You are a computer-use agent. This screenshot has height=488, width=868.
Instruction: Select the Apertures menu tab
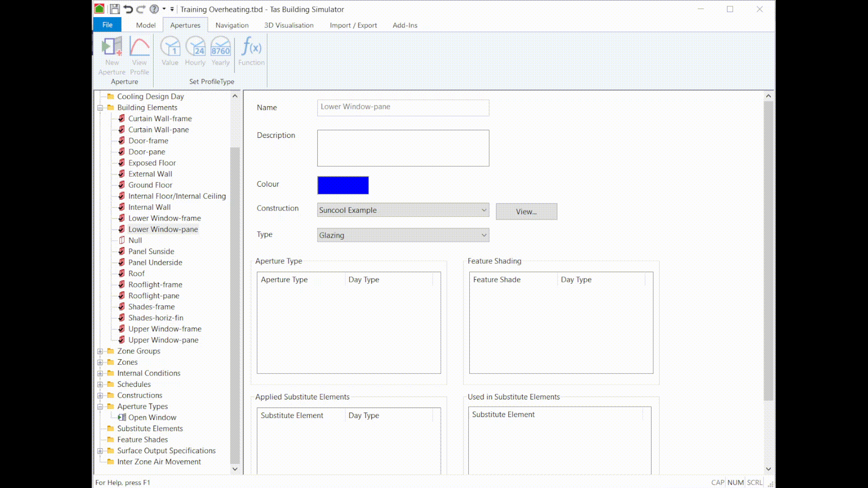[x=185, y=25]
